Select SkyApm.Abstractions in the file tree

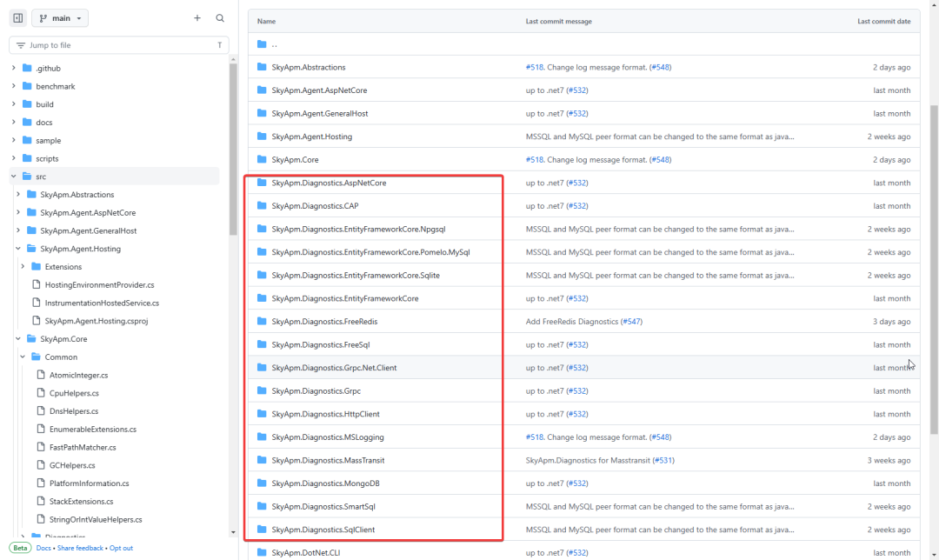click(x=77, y=195)
